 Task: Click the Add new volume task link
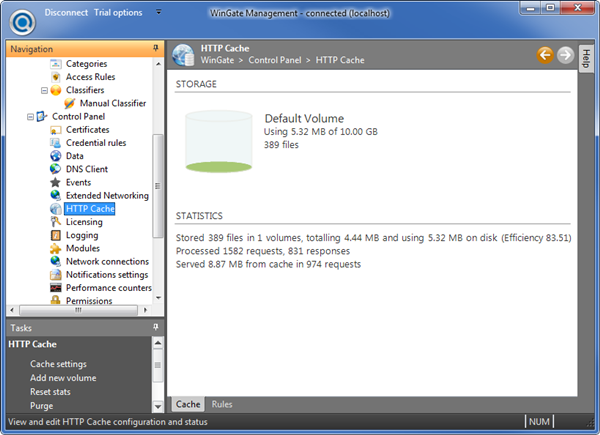click(x=63, y=378)
